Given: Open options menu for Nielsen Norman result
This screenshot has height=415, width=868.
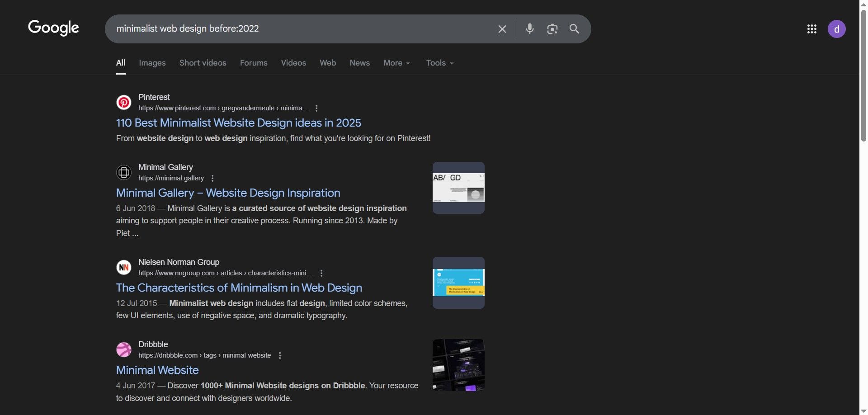Looking at the screenshot, I should pos(321,273).
